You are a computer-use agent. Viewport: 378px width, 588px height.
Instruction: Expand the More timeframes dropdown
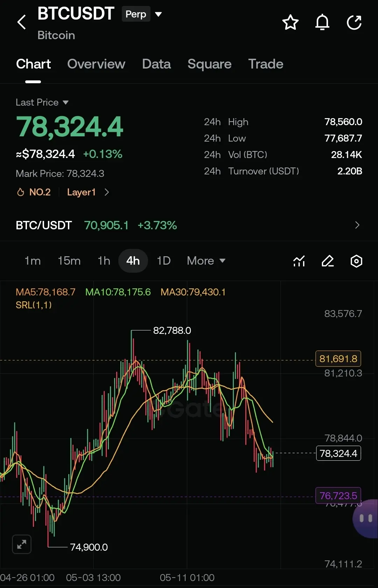click(x=206, y=261)
